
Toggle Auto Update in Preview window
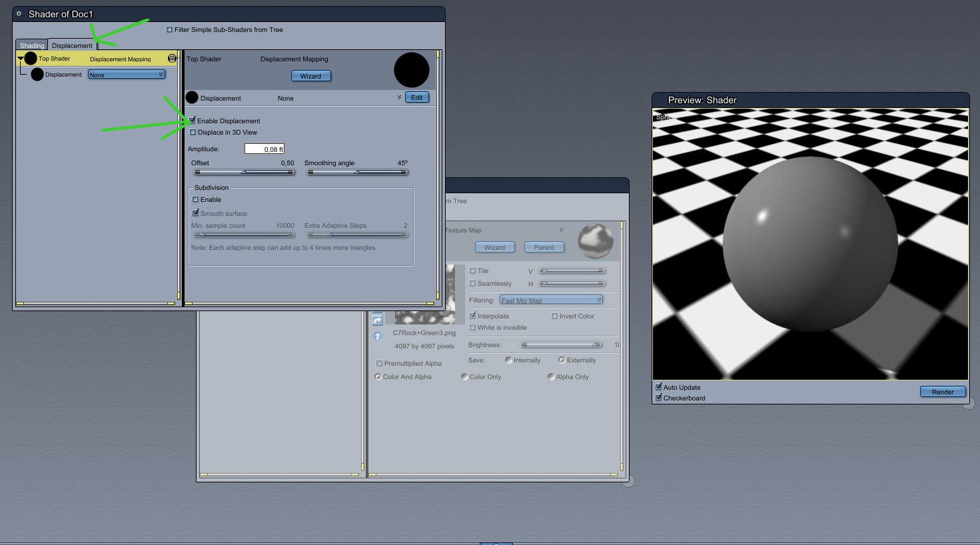pos(659,387)
